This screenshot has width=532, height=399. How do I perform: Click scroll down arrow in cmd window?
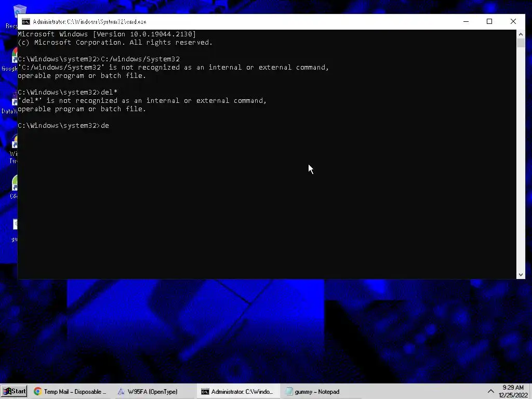521,275
